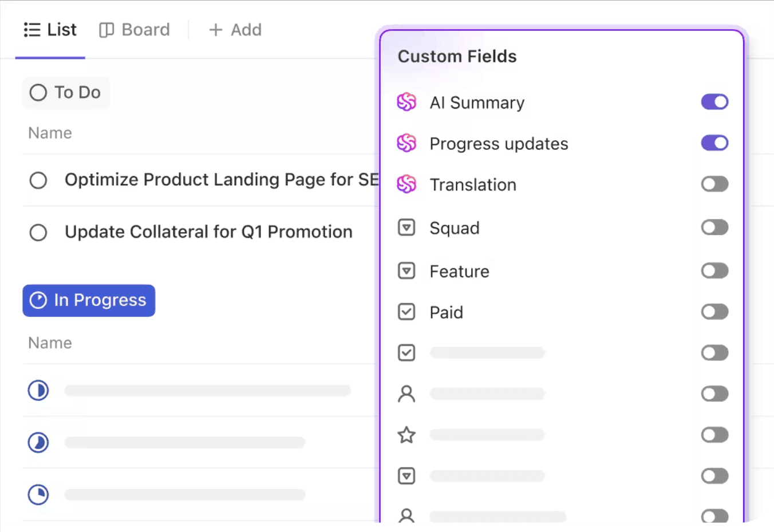Click the AI Summary brain icon
Image resolution: width=774 pixels, height=532 pixels.
(x=406, y=102)
